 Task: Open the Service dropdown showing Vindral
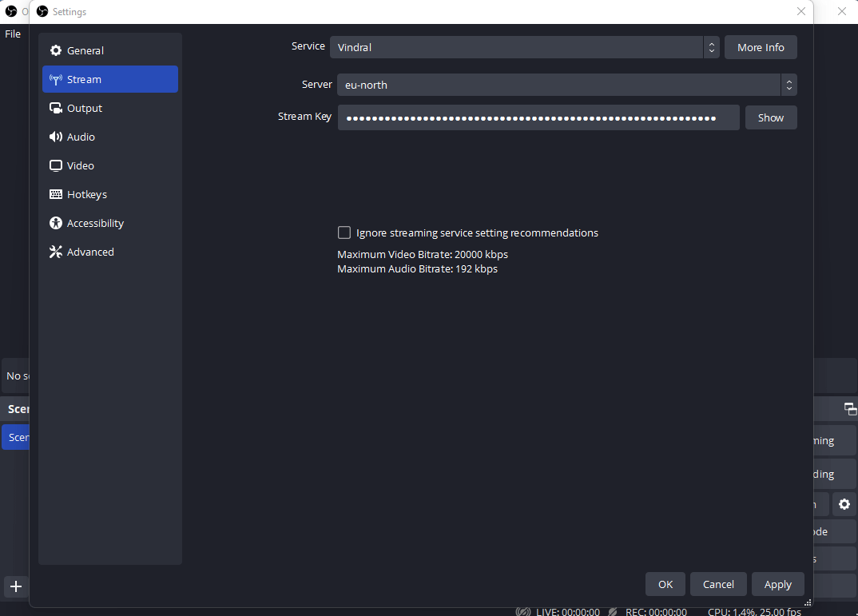524,47
